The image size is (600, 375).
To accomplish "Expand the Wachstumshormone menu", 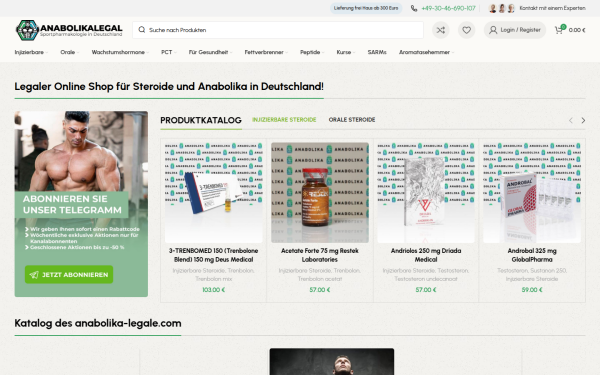I will [x=120, y=52].
